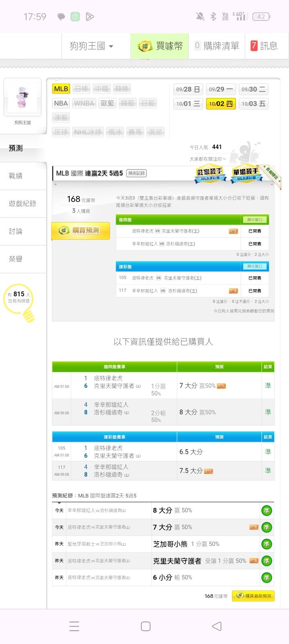This screenshot has height=644, width=289.
Task: Select the NBA league filter
Action: pyautogui.click(x=61, y=103)
